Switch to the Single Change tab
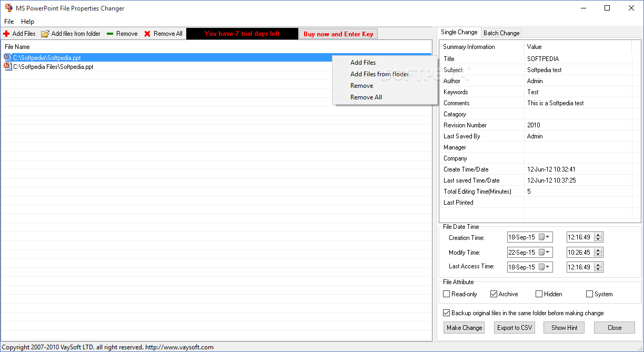The width and height of the screenshot is (644, 352). click(x=459, y=32)
